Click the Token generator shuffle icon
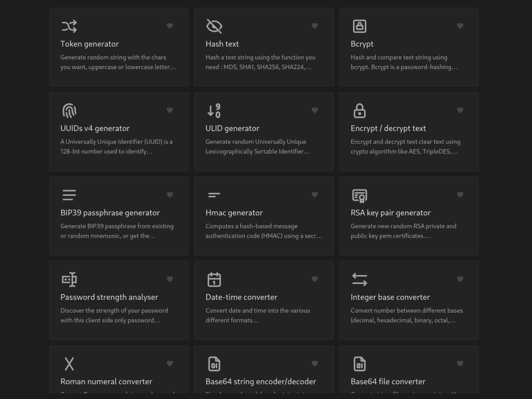This screenshot has height=399, width=532. tap(69, 26)
